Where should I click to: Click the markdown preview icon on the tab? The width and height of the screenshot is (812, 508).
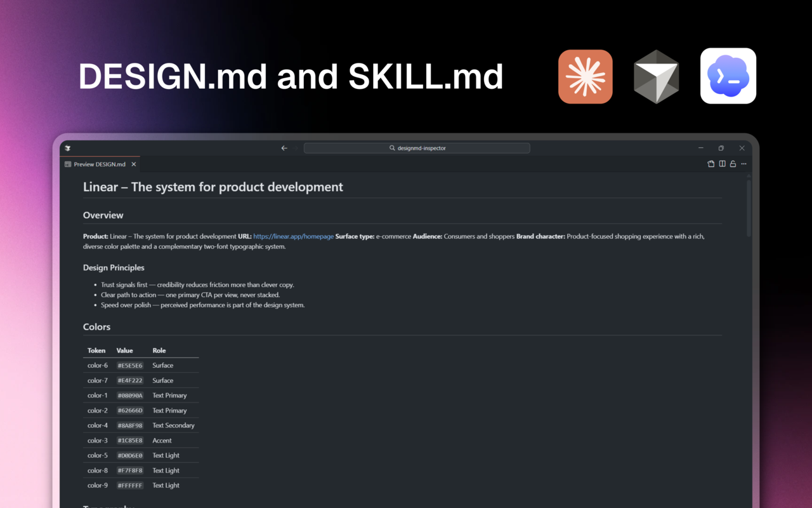click(x=67, y=164)
